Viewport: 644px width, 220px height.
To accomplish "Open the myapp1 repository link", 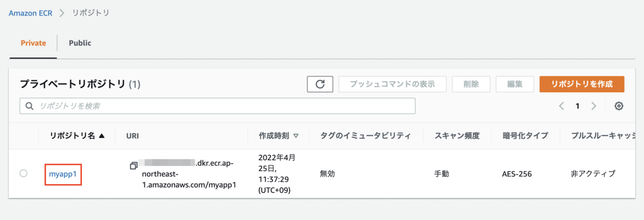I will pyautogui.click(x=62, y=174).
